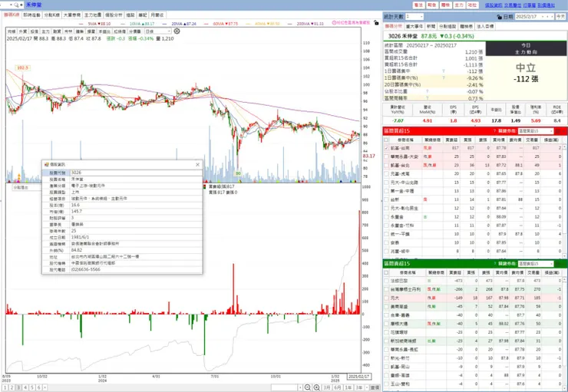Select the 凱基-台北 row in buy table
Image resolution: width=568 pixels, height=392 pixels.
point(474,166)
